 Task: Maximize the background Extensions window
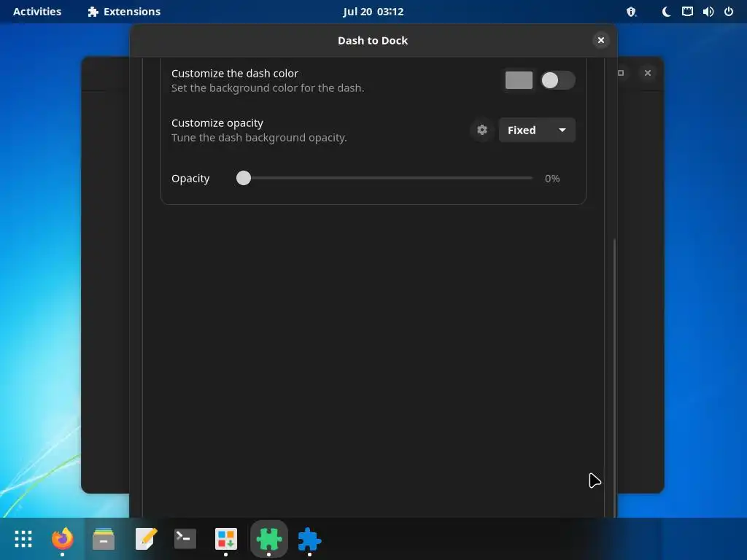tap(621, 73)
